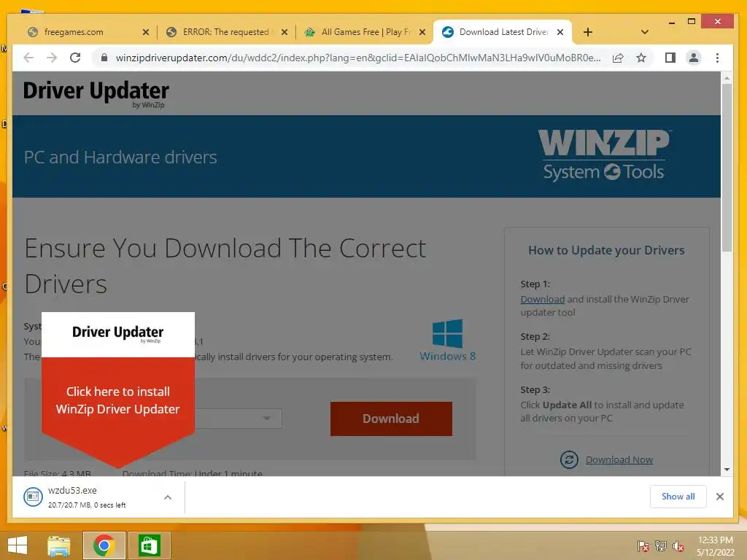Click the Driver Updater by WinZip header logo
Viewport: 747px width, 560px height.
(96, 94)
